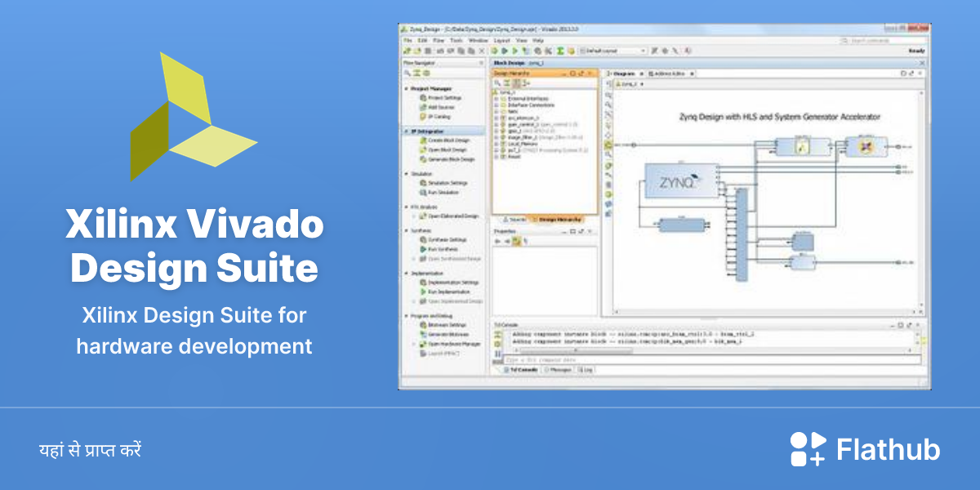Image resolution: width=980 pixels, height=490 pixels.
Task: Collapse the Implementation section
Action: click(x=407, y=273)
